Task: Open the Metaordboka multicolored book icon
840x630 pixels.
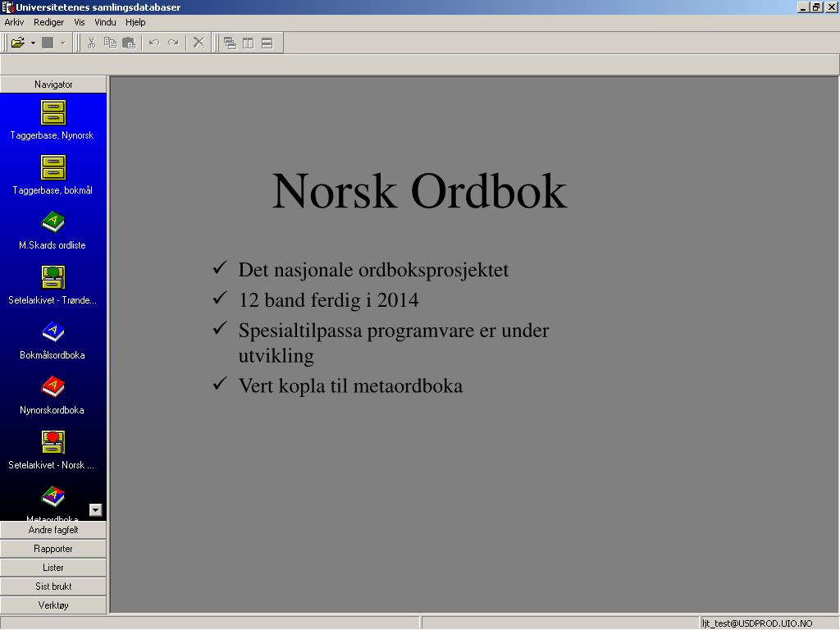Action: 53,496
